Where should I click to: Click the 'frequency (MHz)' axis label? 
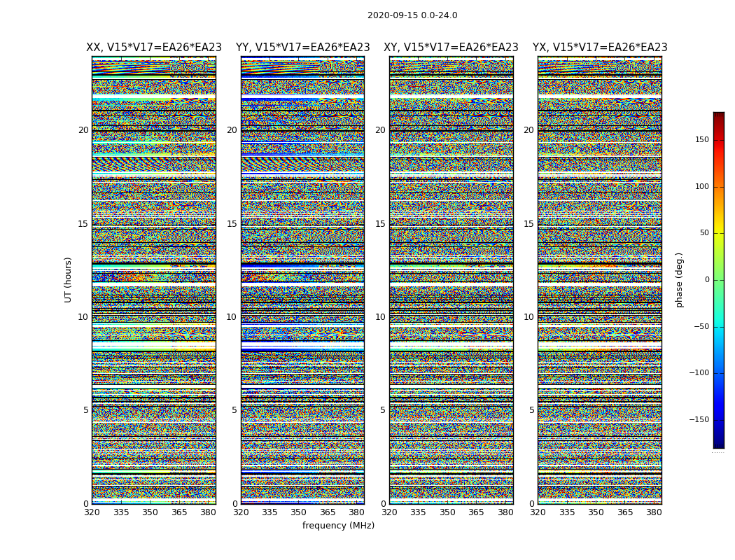point(338,525)
